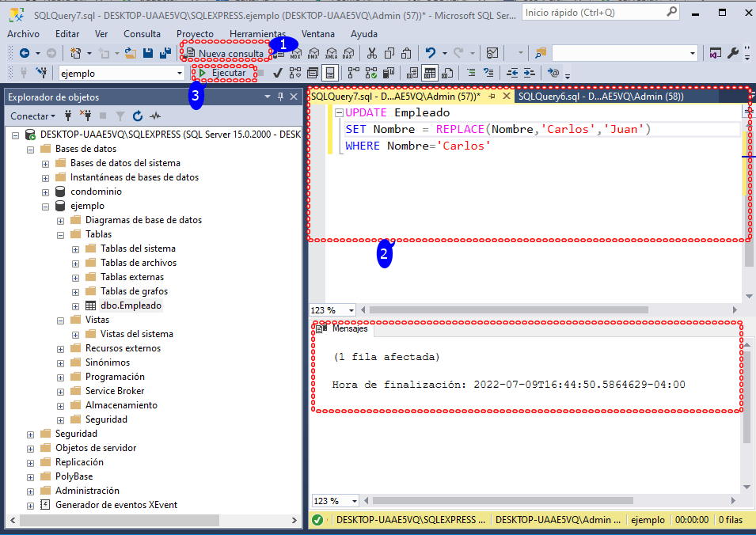Click the Copy icon in the toolbar
Screen dimensions: 756x535
tap(390, 52)
